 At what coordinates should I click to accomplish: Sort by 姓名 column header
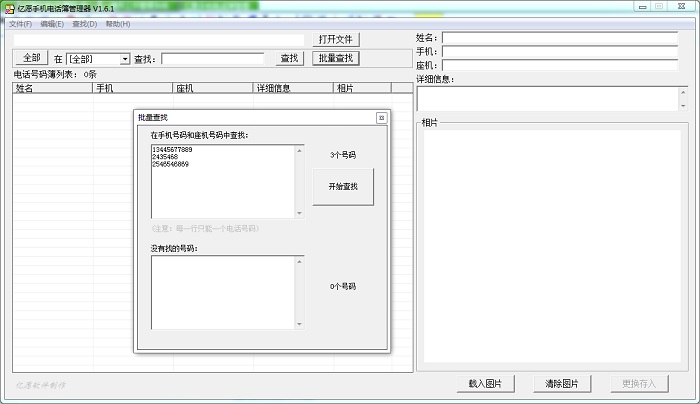point(53,88)
